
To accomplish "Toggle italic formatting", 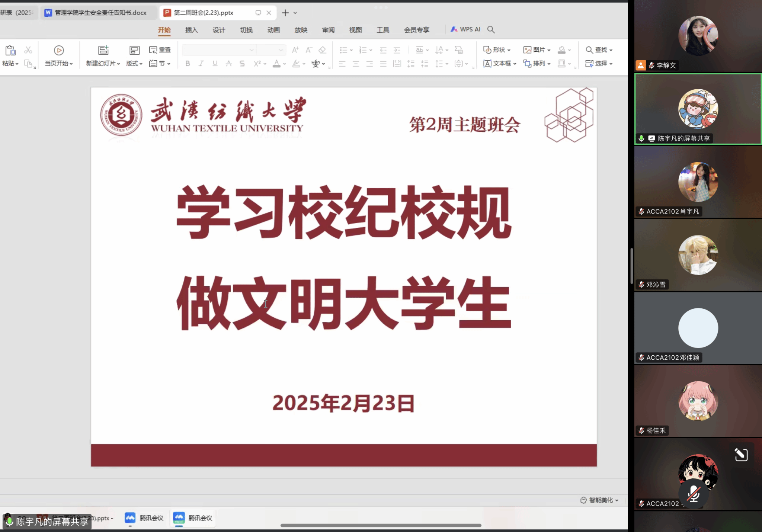I will coord(201,64).
